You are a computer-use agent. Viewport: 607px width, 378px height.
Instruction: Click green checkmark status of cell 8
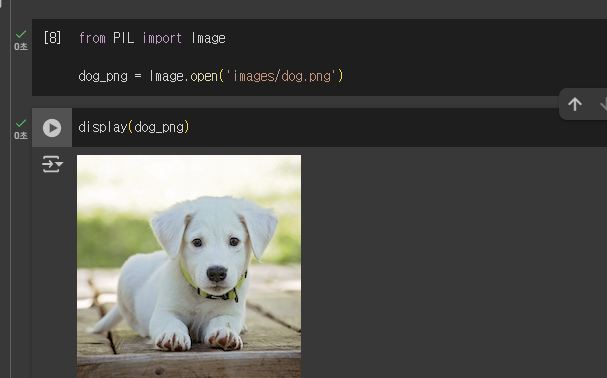pyautogui.click(x=21, y=34)
